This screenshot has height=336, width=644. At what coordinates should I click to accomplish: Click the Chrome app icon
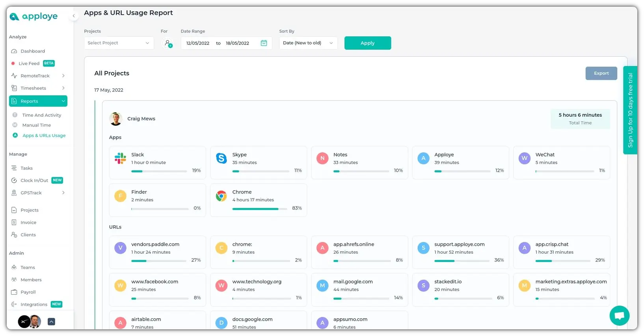click(221, 196)
